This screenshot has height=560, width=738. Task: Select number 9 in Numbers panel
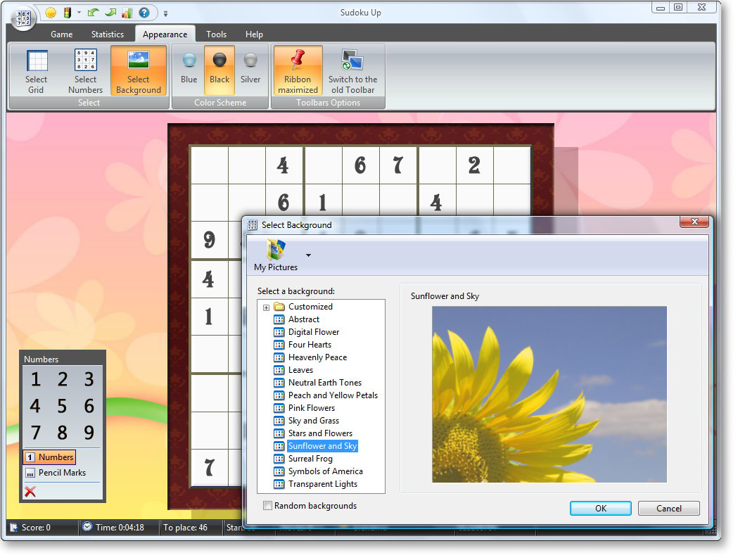[89, 433]
